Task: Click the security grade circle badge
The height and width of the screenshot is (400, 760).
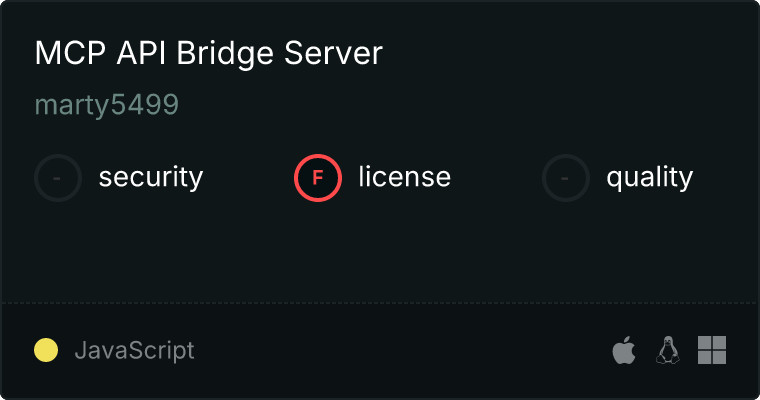Action: 58,178
